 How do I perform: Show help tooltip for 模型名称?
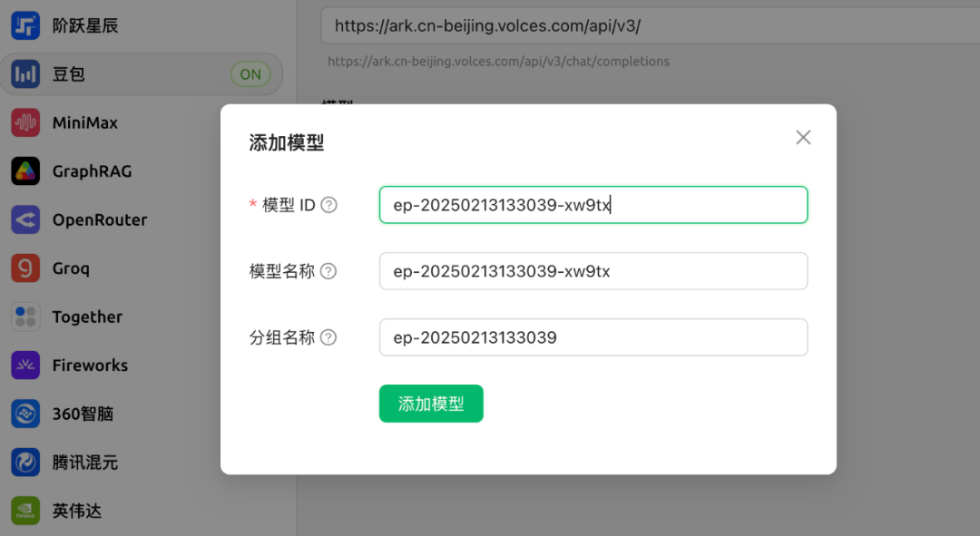[x=328, y=271]
